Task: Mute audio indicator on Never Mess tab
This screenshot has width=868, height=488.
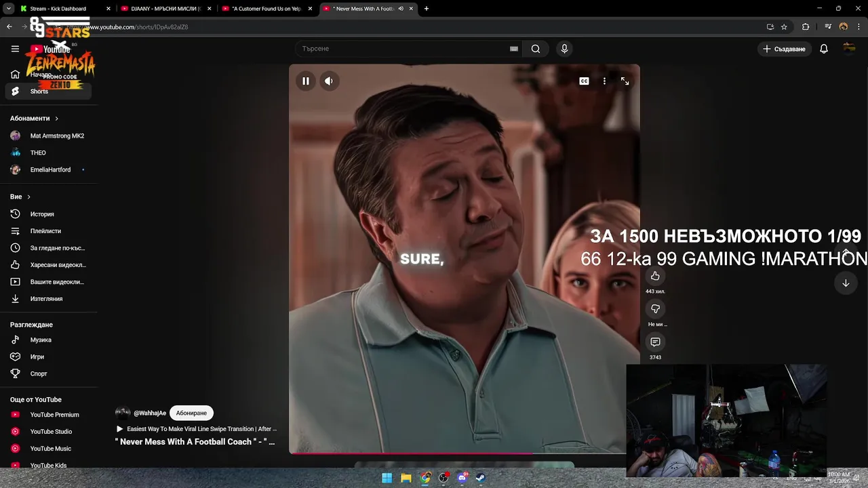Action: pyautogui.click(x=401, y=9)
